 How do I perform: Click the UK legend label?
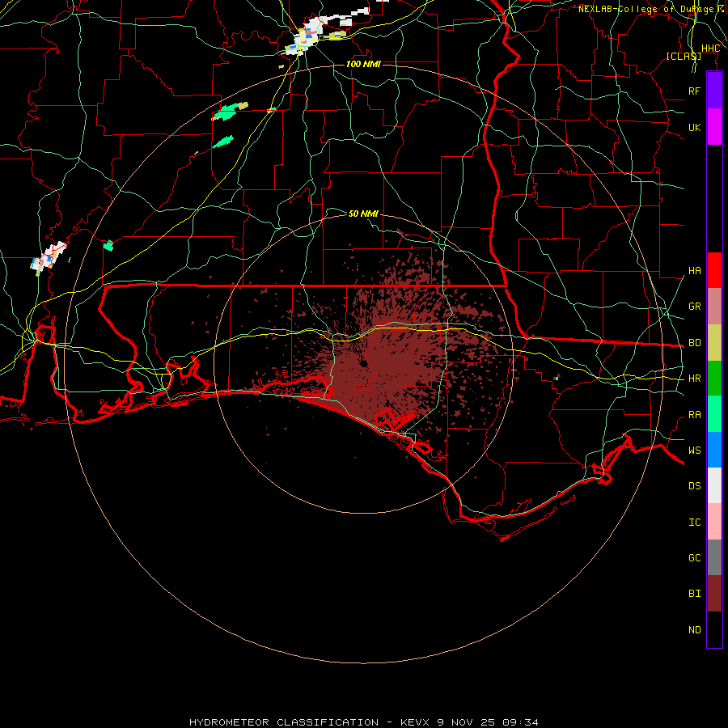694,127
